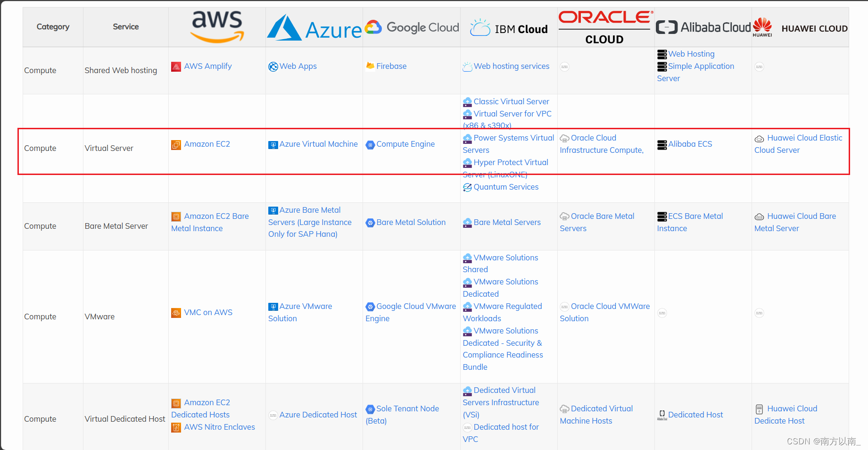868x450 pixels.
Task: Click the Bare Metal Solution hexagon icon
Action: point(370,223)
